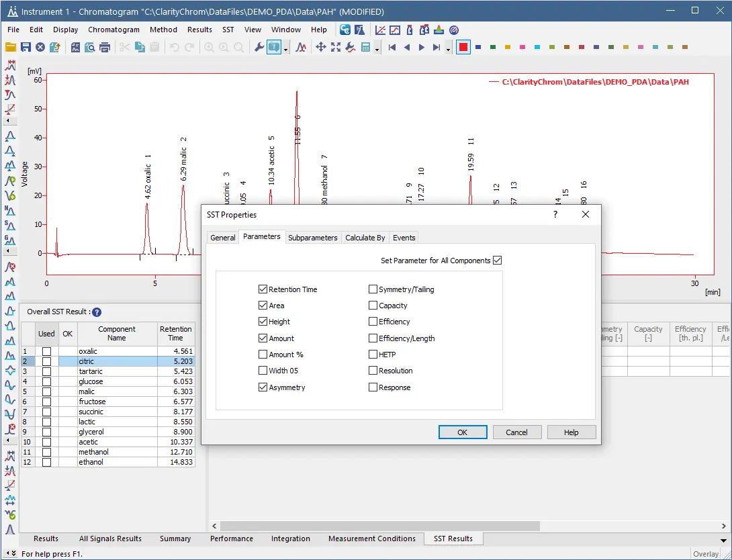Image resolution: width=732 pixels, height=560 pixels.
Task: Switch to the Performance tab at the bottom
Action: [x=231, y=539]
